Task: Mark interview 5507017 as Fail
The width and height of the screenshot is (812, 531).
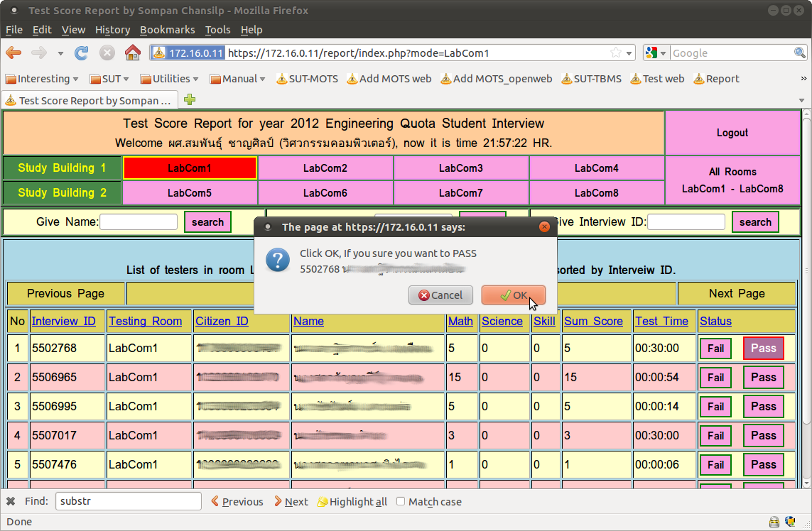Action: pos(715,435)
